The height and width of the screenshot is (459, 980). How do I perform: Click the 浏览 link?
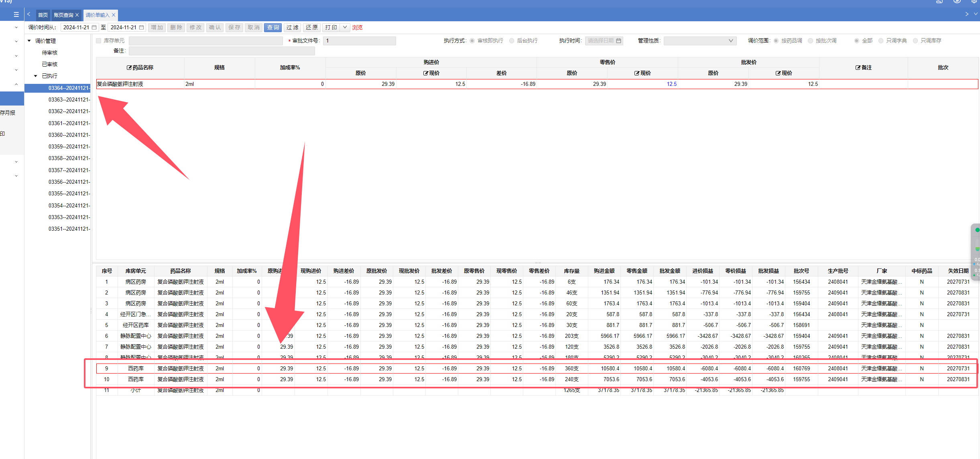[x=357, y=27]
